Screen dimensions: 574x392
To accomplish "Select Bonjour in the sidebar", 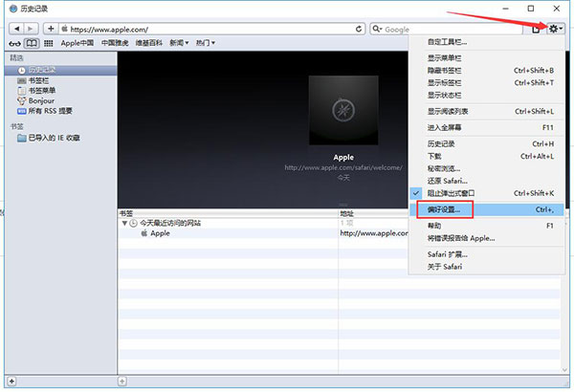I will pyautogui.click(x=43, y=99).
